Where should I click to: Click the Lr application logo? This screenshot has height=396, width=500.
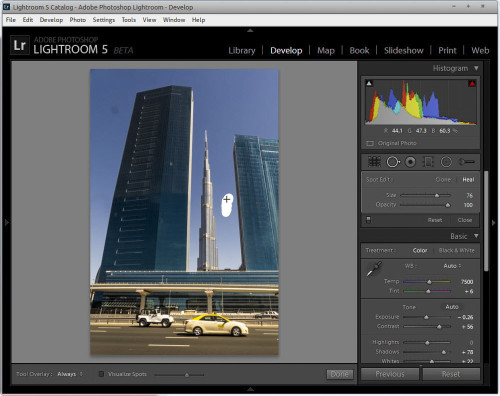(19, 45)
